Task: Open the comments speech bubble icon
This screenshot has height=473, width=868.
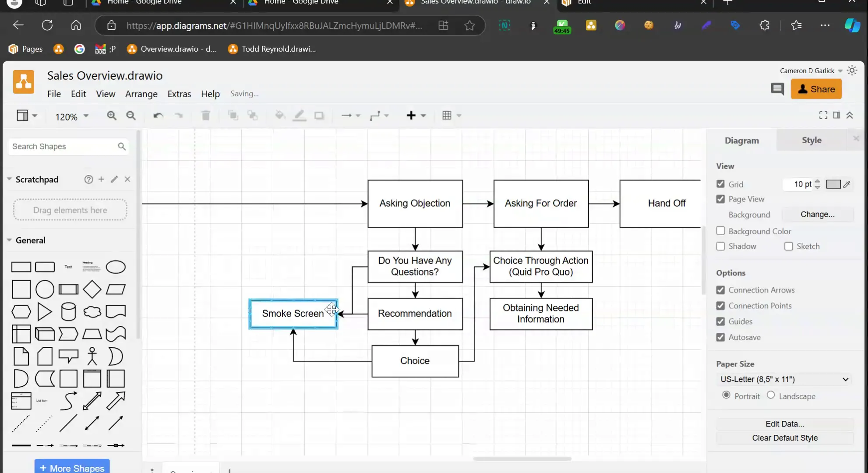Action: tap(777, 89)
